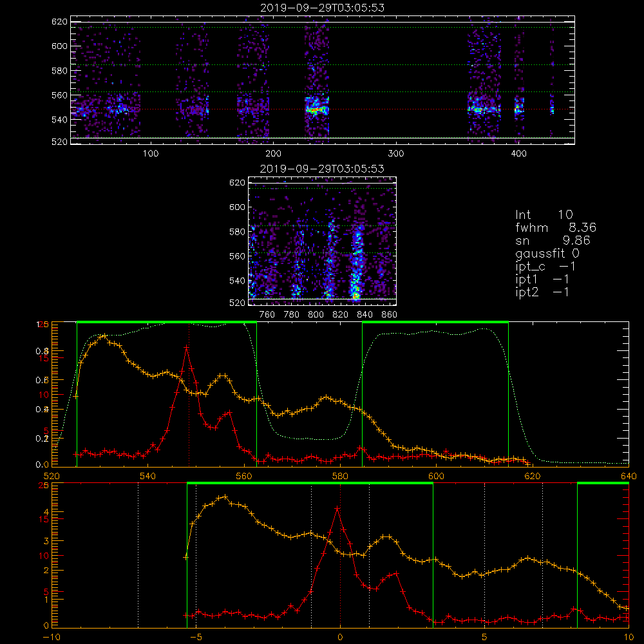This screenshot has height=644, width=644.
Task: Click the red curve's peak in the lower line plot
Action: [337, 509]
